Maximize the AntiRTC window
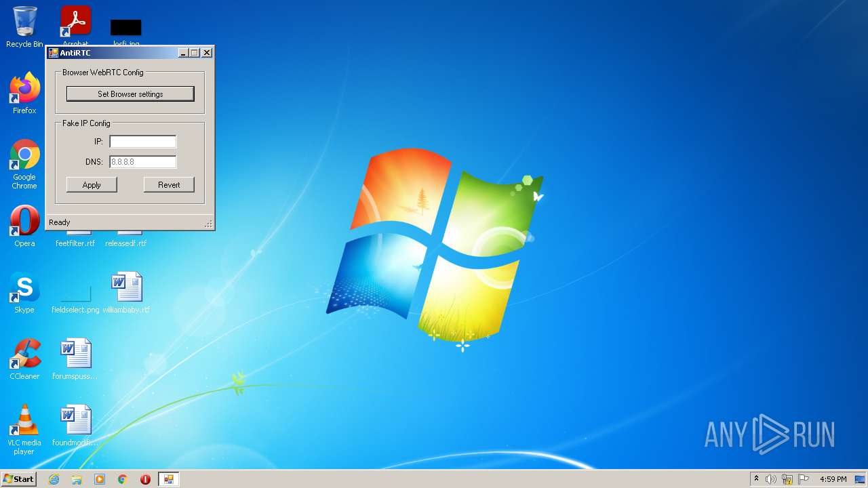Image resolution: width=868 pixels, height=488 pixels. (195, 53)
